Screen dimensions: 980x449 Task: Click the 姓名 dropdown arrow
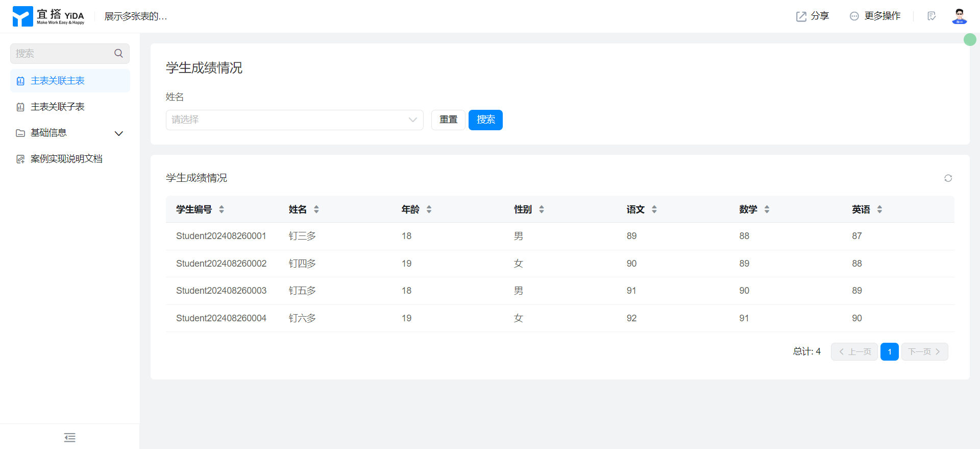412,120
